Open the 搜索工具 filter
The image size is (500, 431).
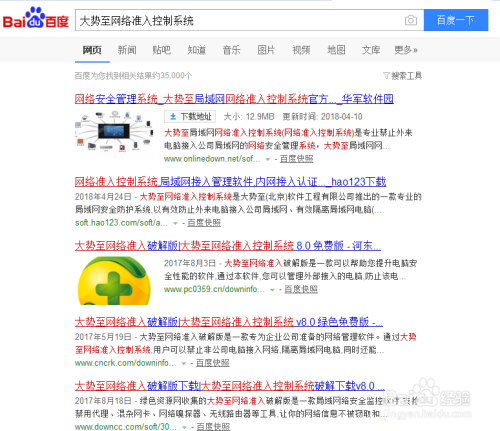tap(403, 76)
